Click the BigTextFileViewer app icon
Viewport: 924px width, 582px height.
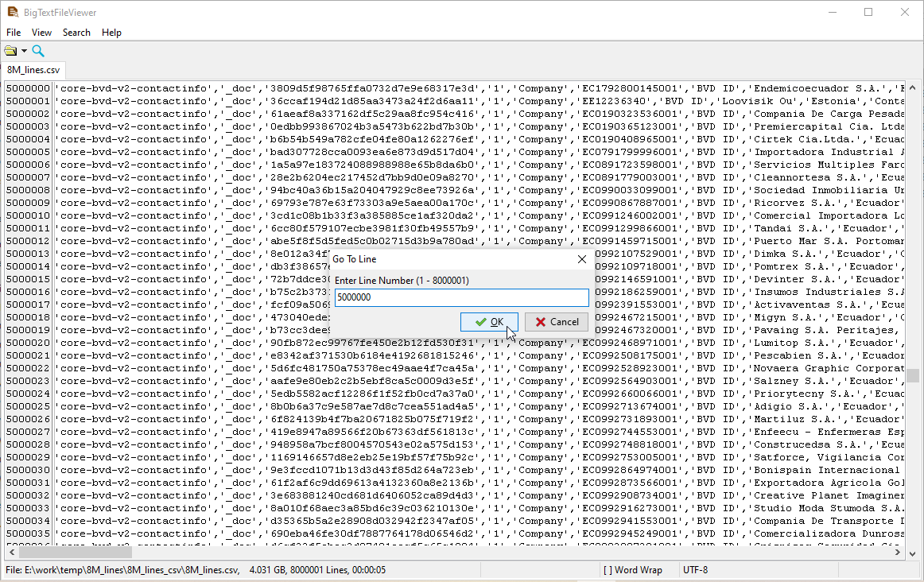[13, 13]
